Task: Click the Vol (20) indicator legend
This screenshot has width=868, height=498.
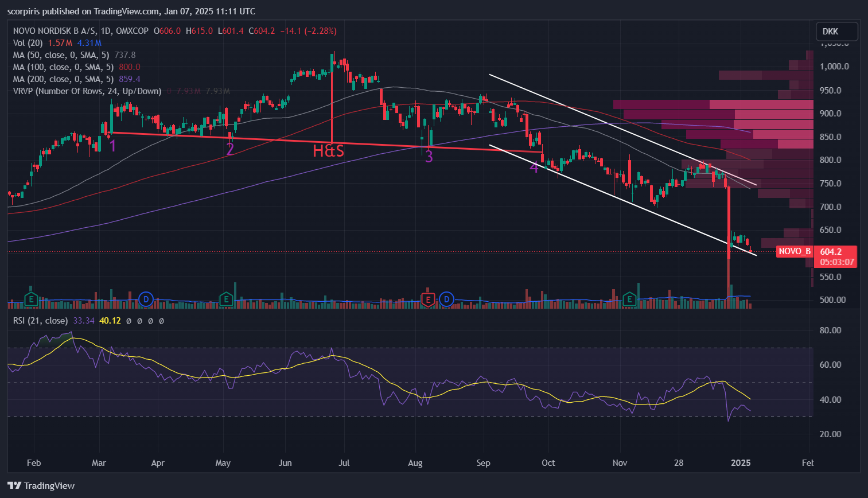Action: click(28, 43)
